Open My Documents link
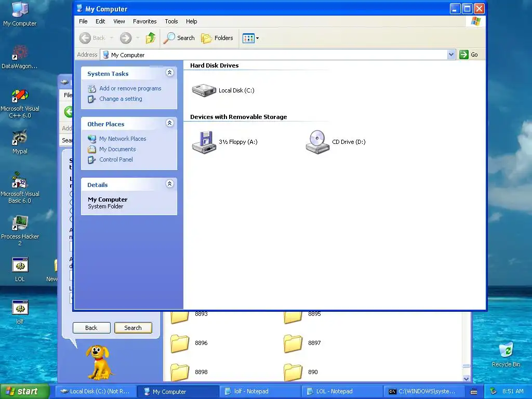This screenshot has width=532, height=399. coord(117,149)
